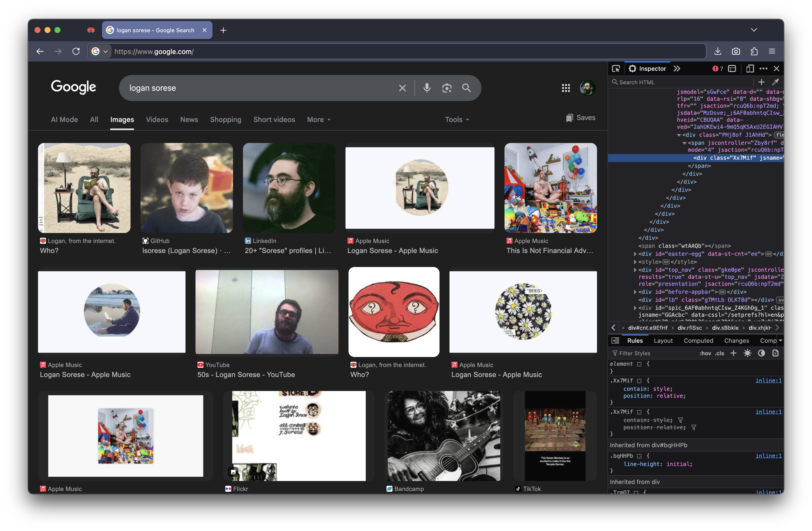Expand the div#easter-egg node in Inspector
Screen dimensions: 812x531
(x=635, y=254)
